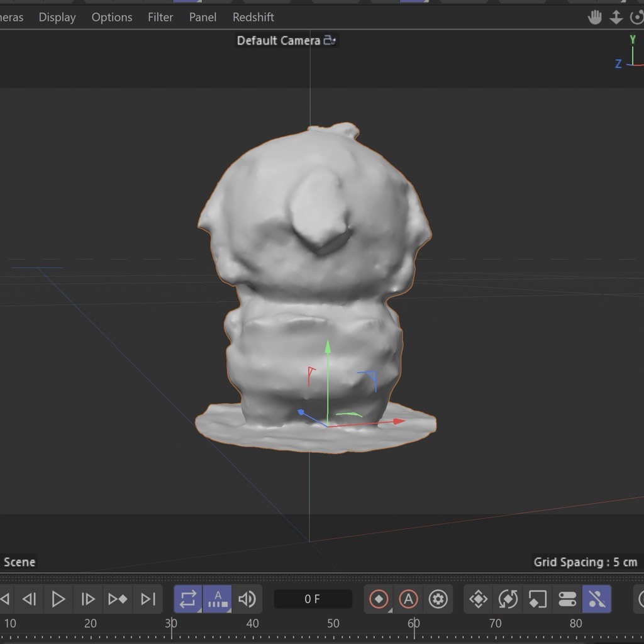Open the keyframe settings gear
The image size is (644, 644).
pos(438,599)
